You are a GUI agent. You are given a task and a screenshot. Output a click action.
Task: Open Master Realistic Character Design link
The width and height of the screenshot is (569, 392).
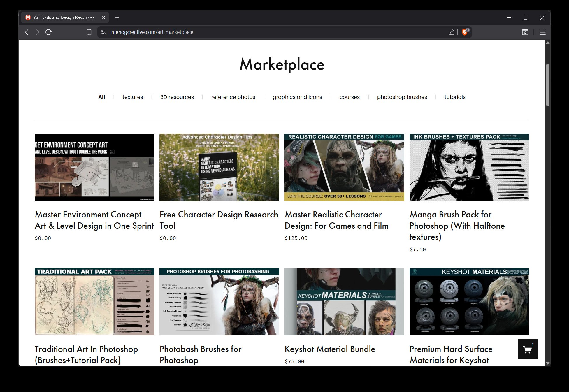coord(336,220)
